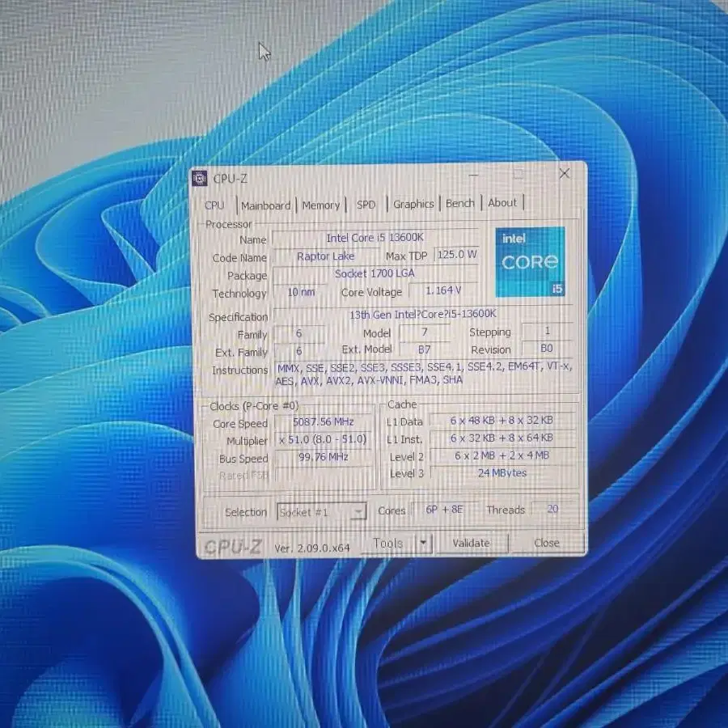The height and width of the screenshot is (728, 728).
Task: Click the Close button at bottom
Action: click(547, 542)
